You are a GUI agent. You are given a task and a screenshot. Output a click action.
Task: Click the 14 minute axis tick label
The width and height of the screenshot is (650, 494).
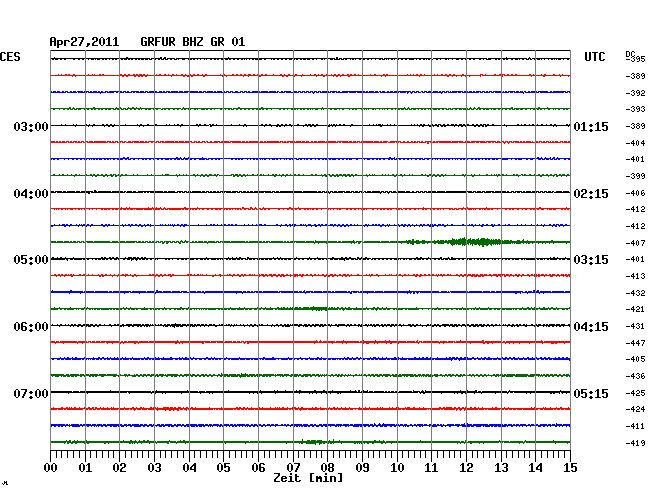tap(535, 467)
